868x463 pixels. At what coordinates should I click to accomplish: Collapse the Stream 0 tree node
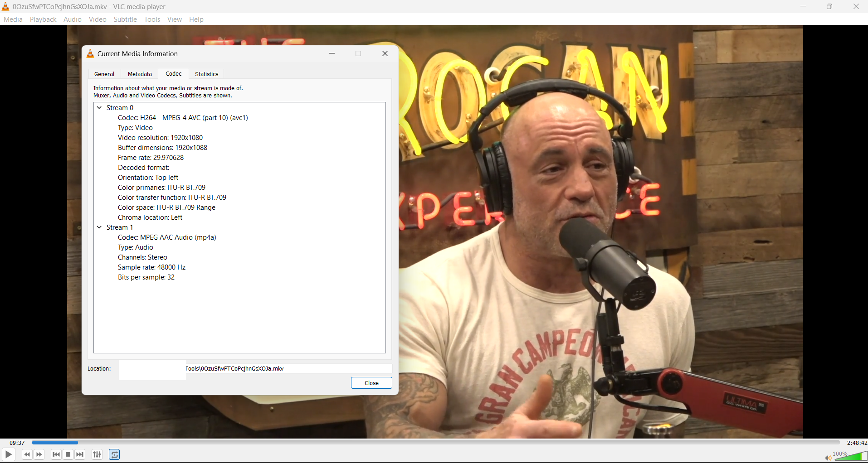tap(99, 108)
